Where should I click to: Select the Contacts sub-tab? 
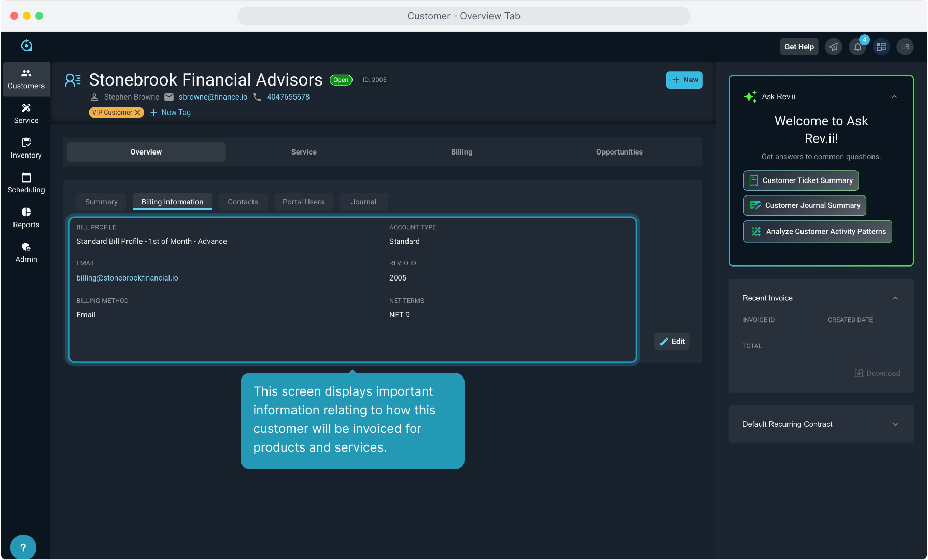(x=243, y=202)
